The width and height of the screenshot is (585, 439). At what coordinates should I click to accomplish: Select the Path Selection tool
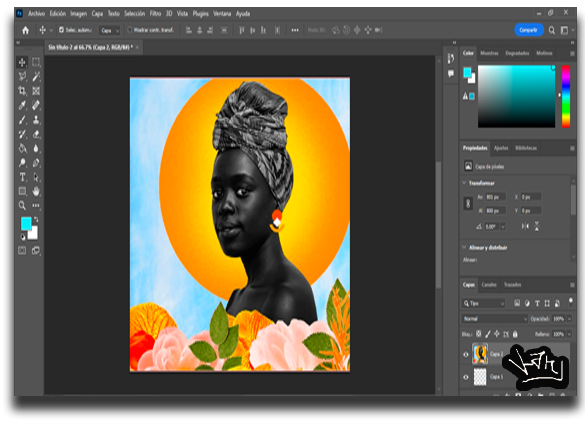click(36, 177)
